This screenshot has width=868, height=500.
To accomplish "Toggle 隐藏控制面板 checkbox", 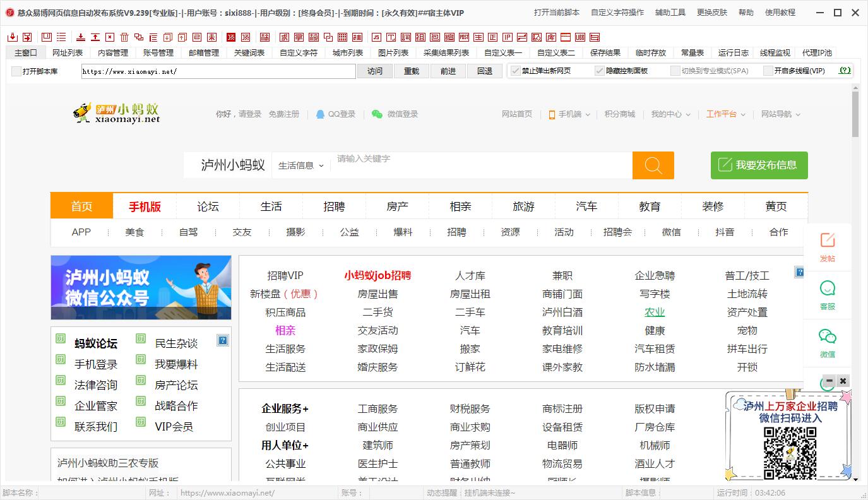I will 600,71.
